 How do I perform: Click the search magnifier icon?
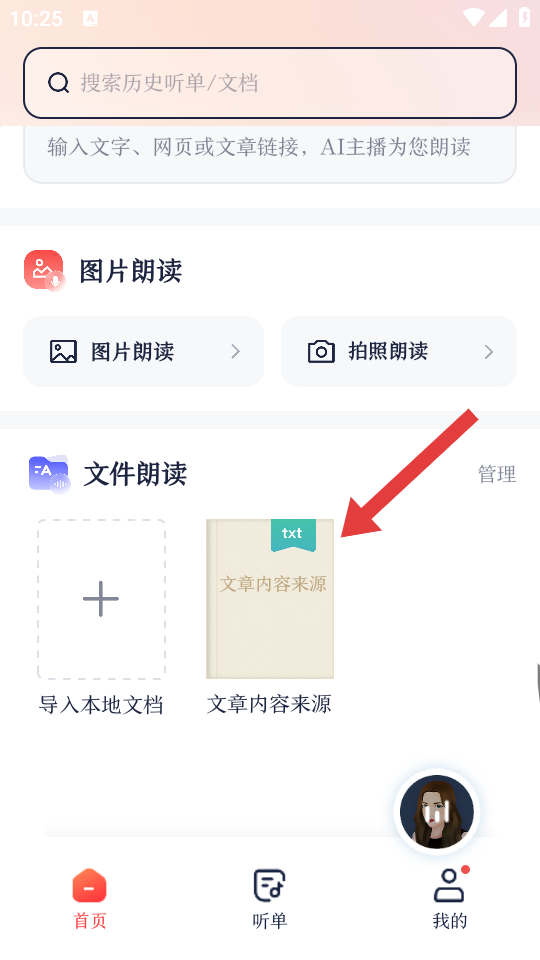pyautogui.click(x=58, y=82)
